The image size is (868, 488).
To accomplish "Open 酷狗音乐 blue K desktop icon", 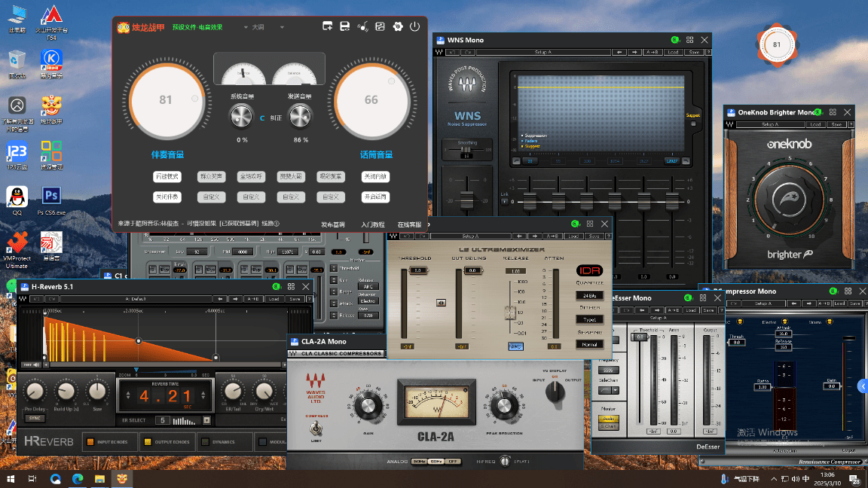I will [x=51, y=64].
